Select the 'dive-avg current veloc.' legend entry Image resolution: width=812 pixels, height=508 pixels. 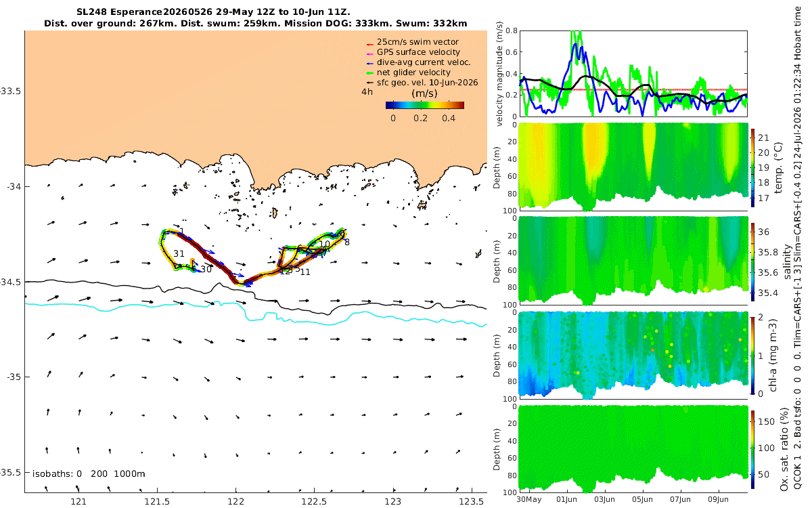tap(418, 62)
